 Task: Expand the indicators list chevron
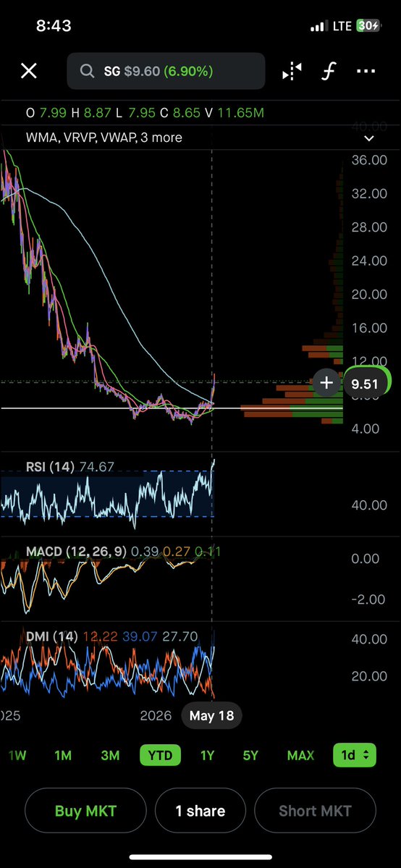point(369,138)
